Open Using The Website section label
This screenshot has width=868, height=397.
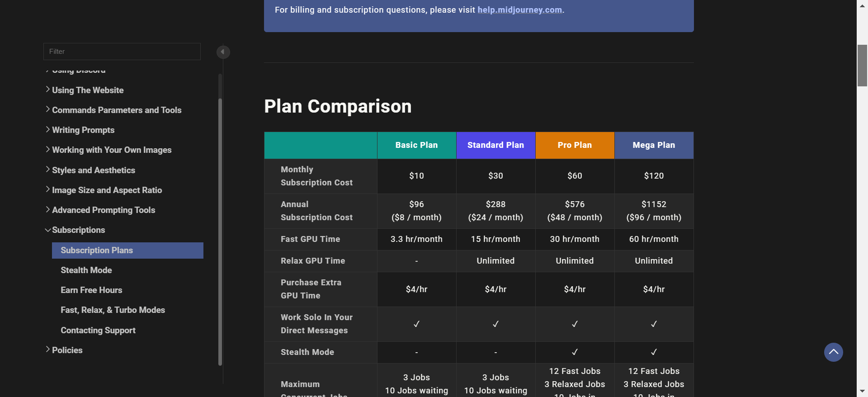click(88, 90)
